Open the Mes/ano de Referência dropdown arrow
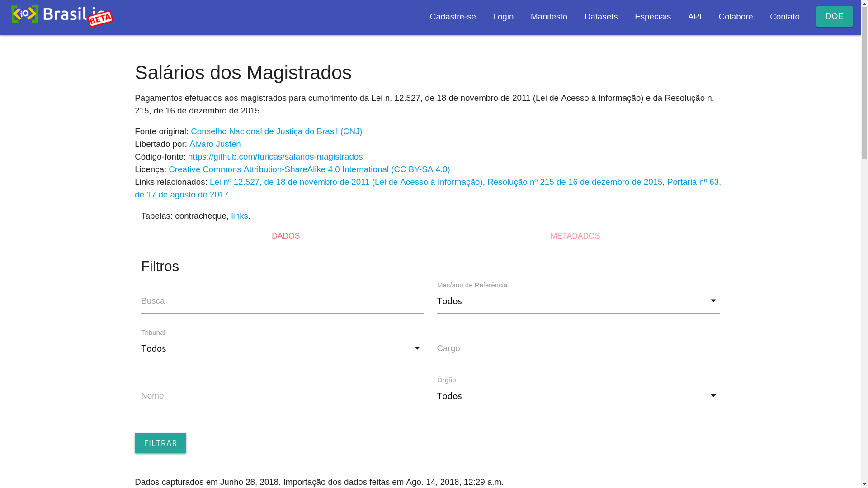868x488 pixels. pos(713,301)
